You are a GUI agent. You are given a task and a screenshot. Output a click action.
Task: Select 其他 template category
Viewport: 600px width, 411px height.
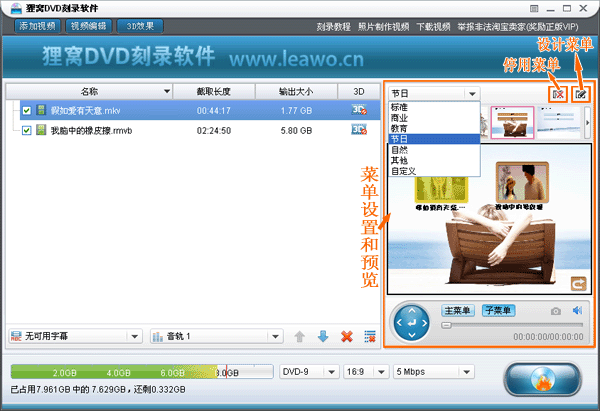point(434,160)
